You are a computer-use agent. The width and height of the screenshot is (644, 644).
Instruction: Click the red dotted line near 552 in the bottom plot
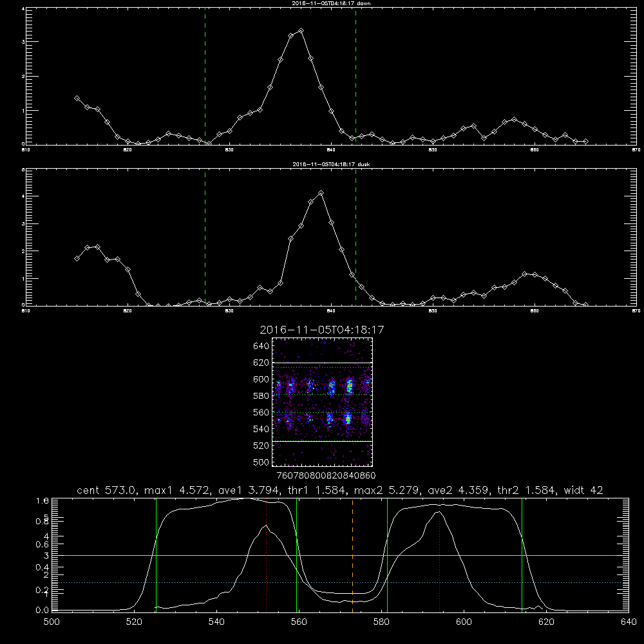pyautogui.click(x=267, y=554)
